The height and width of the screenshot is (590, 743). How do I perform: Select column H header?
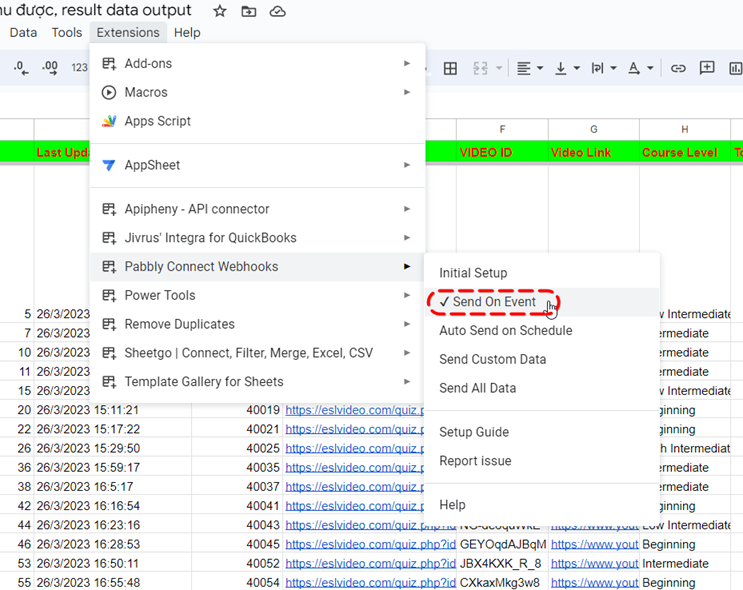point(685,129)
